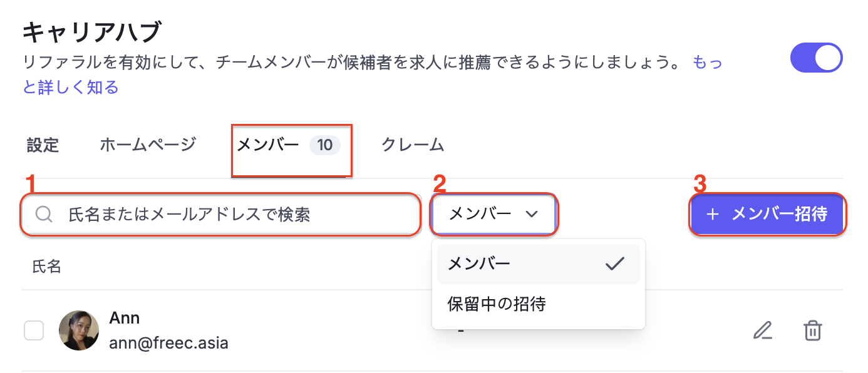
Task: Collapse the メンバー filter dropdown
Action: pyautogui.click(x=493, y=214)
